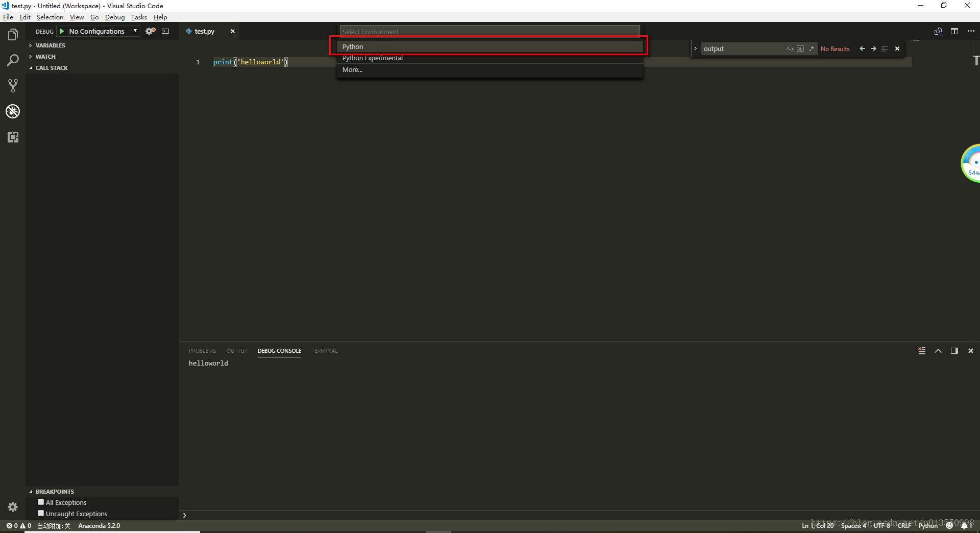
Task: Open the Go menu
Action: pyautogui.click(x=94, y=17)
